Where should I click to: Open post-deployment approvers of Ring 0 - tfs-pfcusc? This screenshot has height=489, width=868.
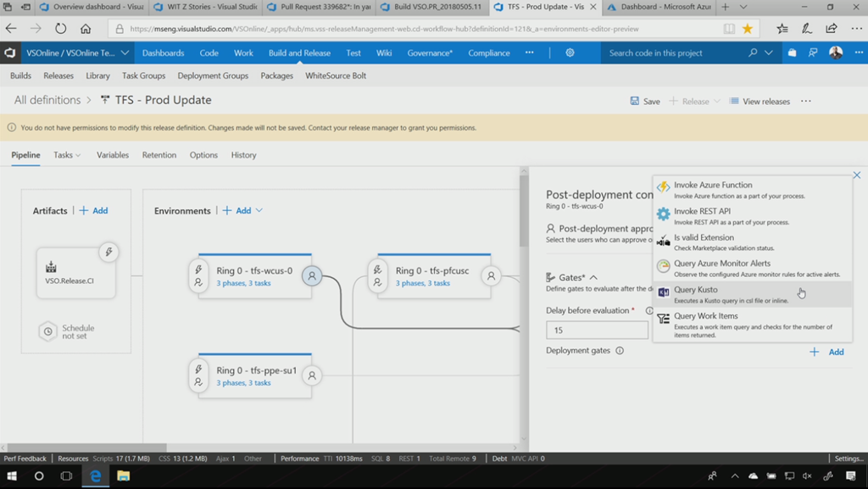tap(491, 276)
